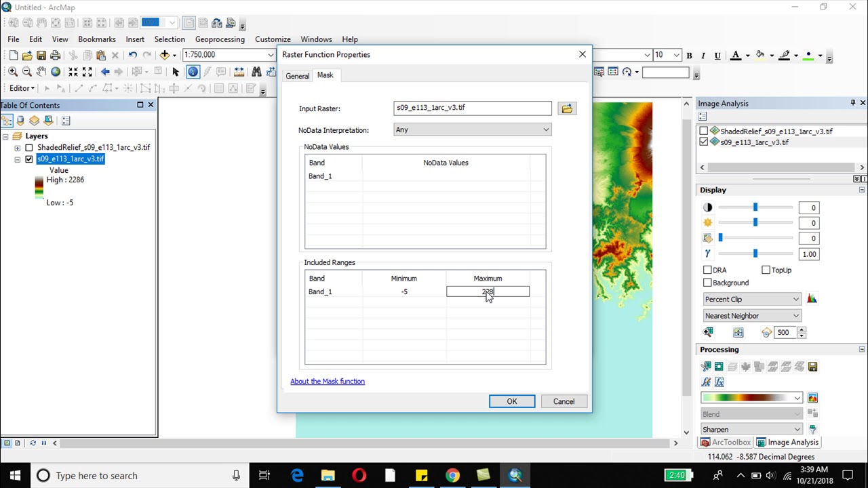
Task: Collapse the Processing section
Action: coord(862,350)
